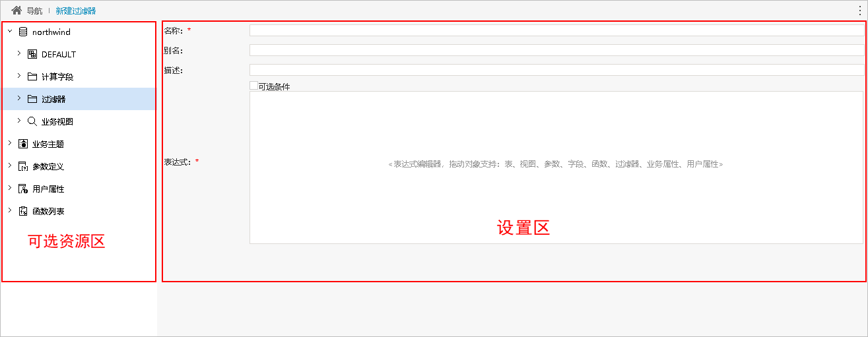The image size is (868, 337).
Task: Click the 参数定义 icon
Action: point(23,166)
